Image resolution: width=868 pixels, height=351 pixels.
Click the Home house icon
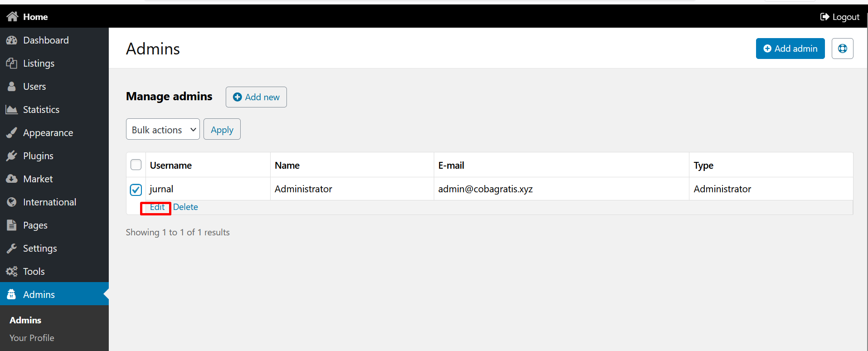pos(12,17)
